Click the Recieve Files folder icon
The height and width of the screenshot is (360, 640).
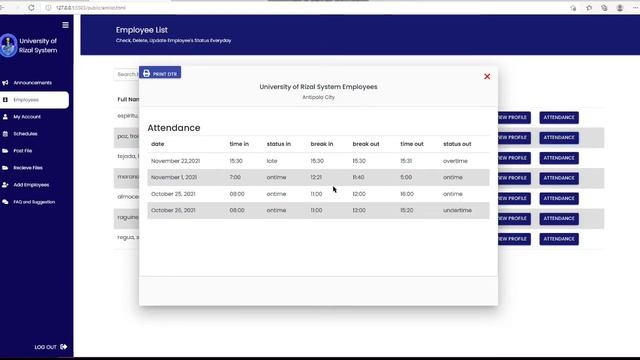[x=5, y=168]
